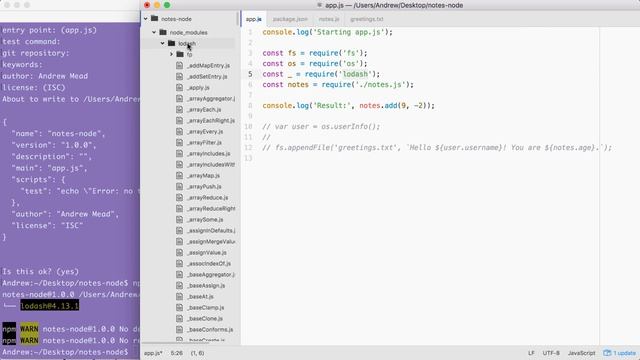
Task: Collapse the notes-node root folder arrow
Action: (x=145, y=19)
